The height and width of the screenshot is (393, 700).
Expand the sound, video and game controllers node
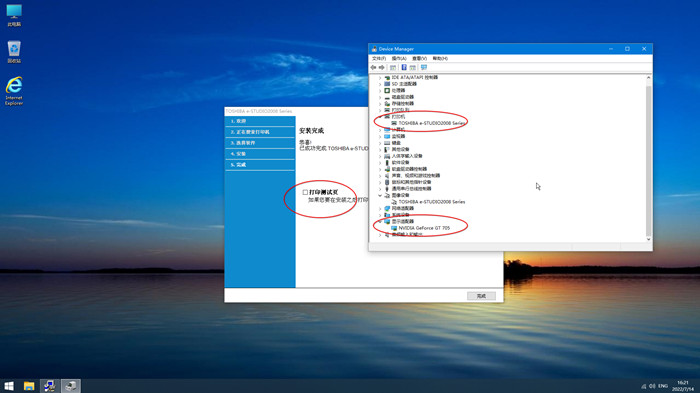tap(380, 176)
